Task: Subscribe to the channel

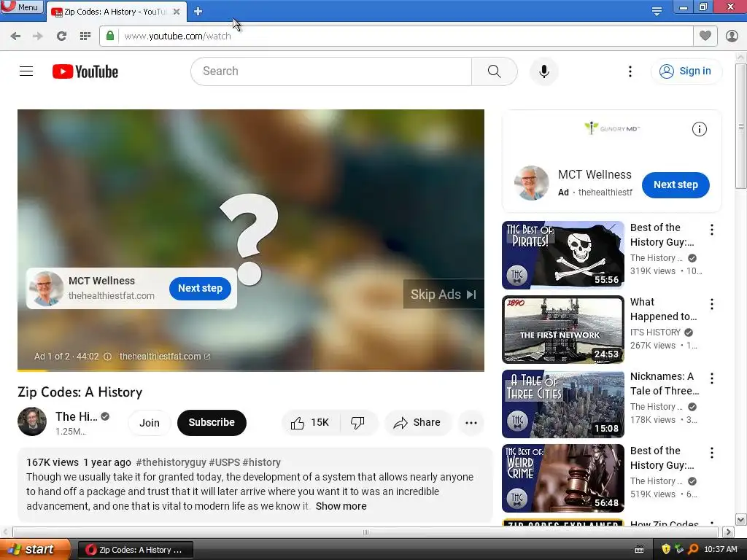Action: pos(212,422)
